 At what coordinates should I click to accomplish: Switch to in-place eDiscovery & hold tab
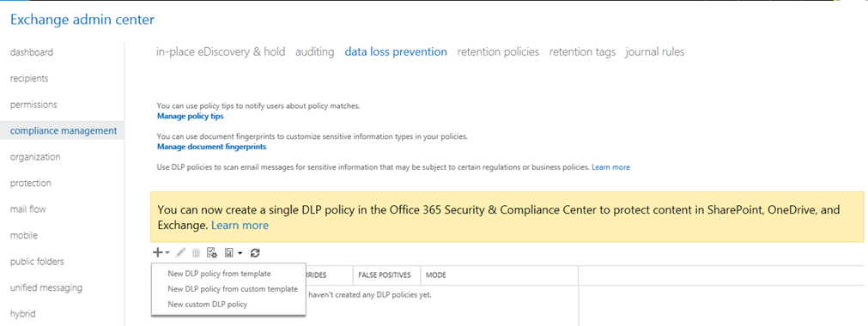point(221,52)
